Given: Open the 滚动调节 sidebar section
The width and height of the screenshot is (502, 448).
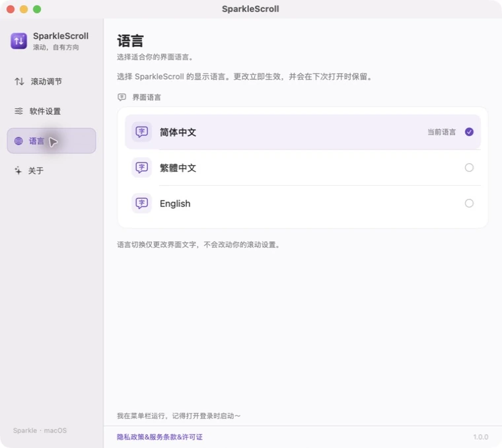Looking at the screenshot, I should point(52,81).
